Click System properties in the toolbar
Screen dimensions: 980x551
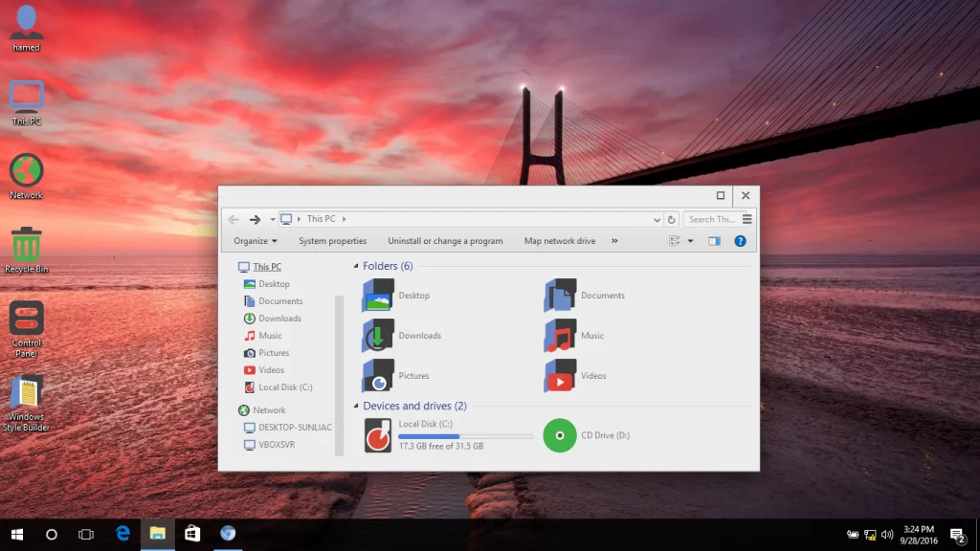click(x=332, y=241)
